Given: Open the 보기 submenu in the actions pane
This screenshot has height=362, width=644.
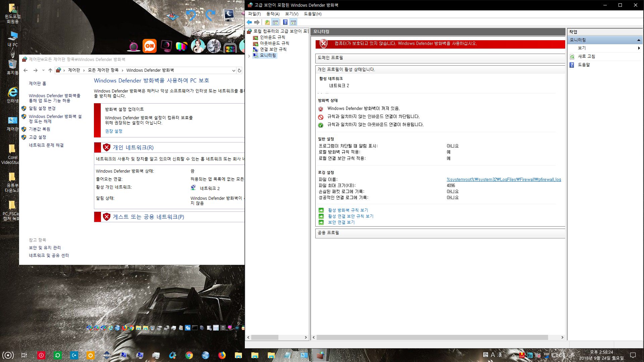Looking at the screenshot, I should (605, 48).
